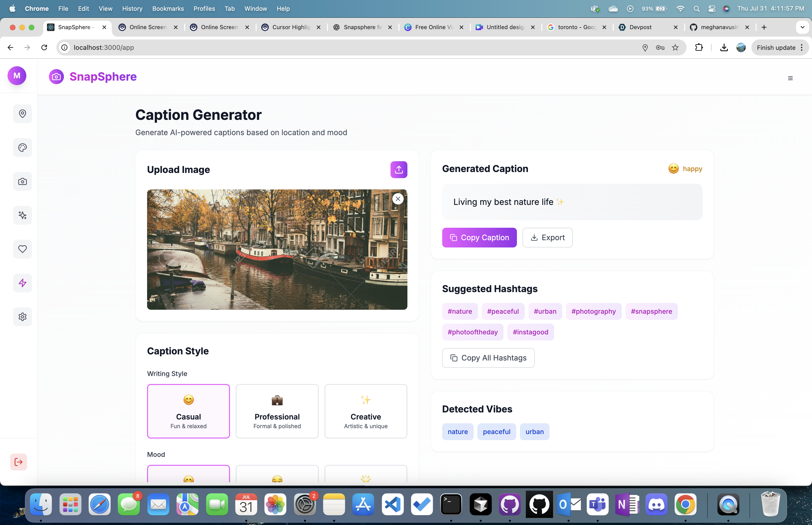Screen dimensions: 812x525
Task: Select the lightning bolt sidebar icon
Action: click(23, 283)
